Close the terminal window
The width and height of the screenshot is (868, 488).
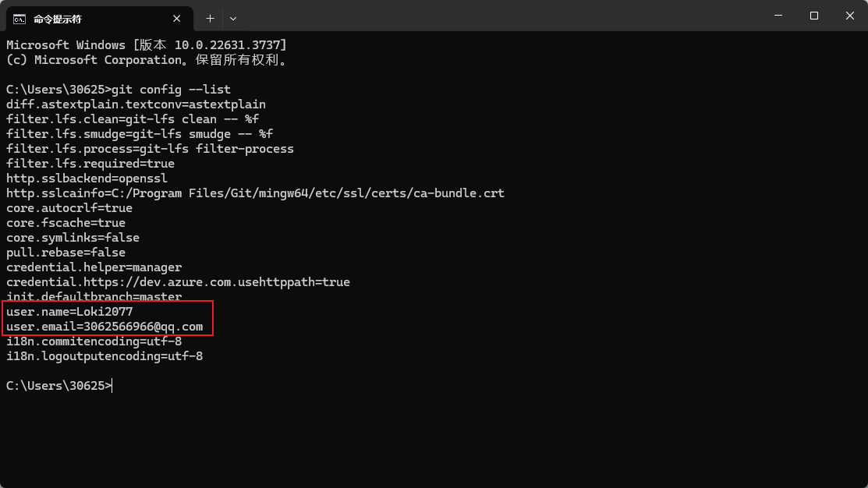[850, 16]
